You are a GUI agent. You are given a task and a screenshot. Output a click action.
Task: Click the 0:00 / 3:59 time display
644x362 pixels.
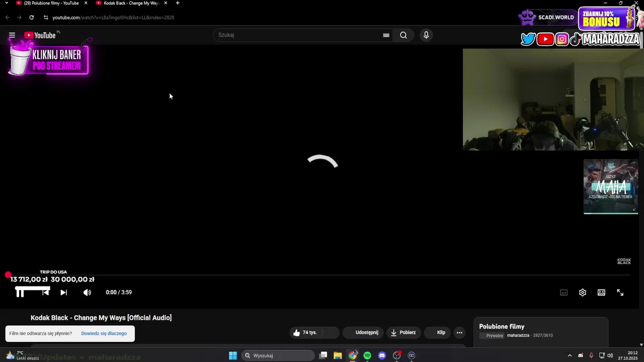click(x=119, y=293)
